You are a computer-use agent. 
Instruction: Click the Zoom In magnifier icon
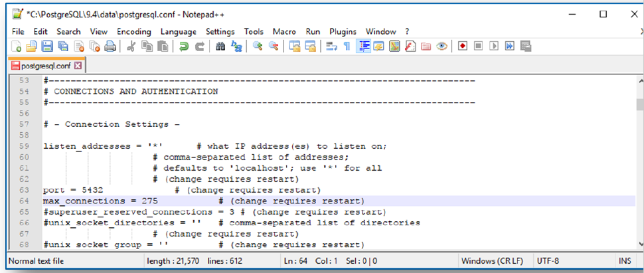point(258,46)
